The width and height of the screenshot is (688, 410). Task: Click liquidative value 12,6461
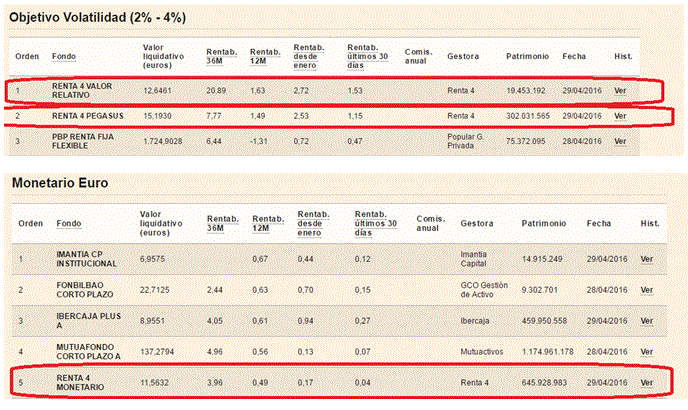(158, 91)
